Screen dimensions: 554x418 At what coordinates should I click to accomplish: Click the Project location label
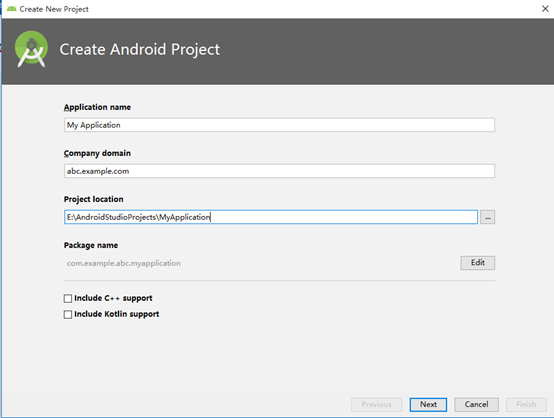tap(94, 199)
